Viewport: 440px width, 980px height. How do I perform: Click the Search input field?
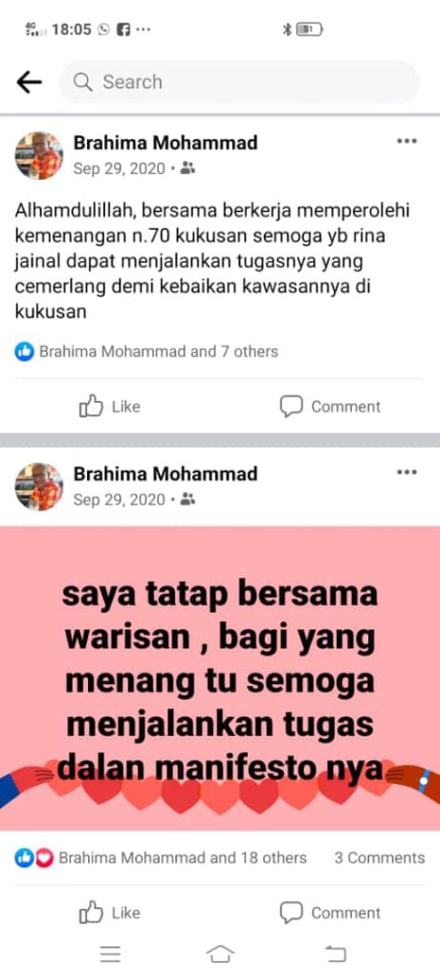[239, 82]
